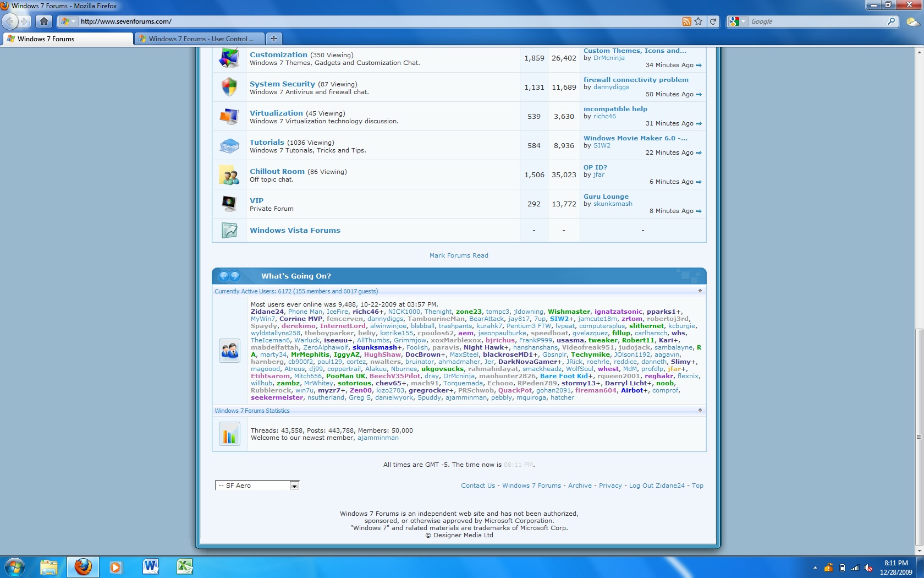Open Windows Media Player from the taskbar
Screen dimensions: 924x578
116,566
